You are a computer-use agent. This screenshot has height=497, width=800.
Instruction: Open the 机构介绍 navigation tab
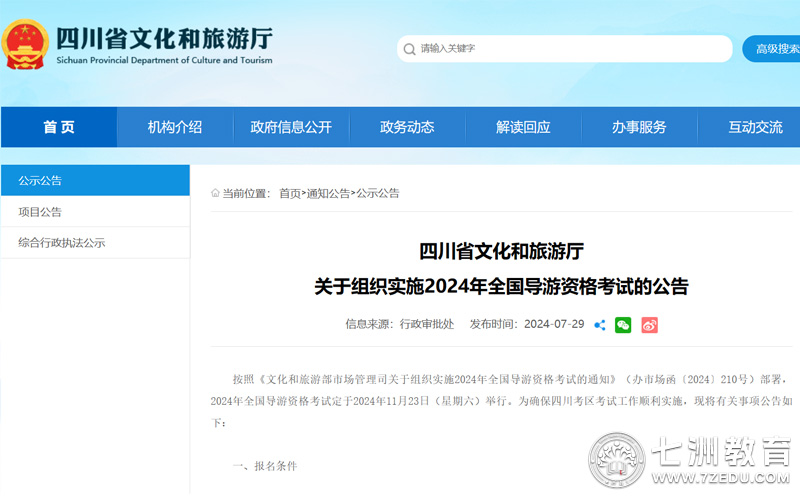click(175, 127)
